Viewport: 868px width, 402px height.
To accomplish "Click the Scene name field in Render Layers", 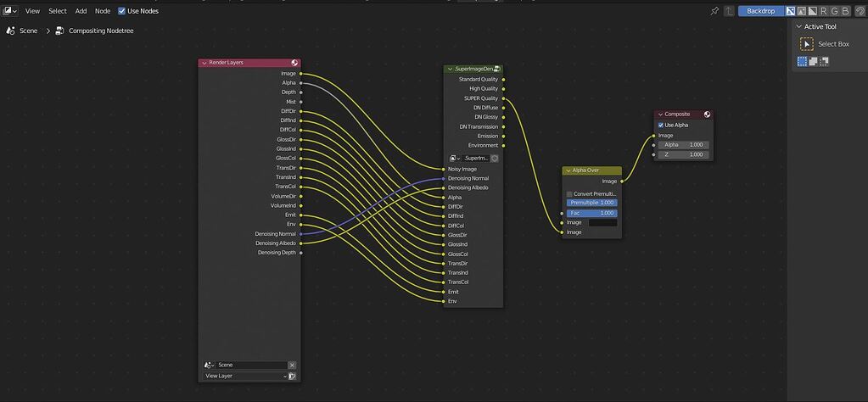I will click(x=252, y=365).
